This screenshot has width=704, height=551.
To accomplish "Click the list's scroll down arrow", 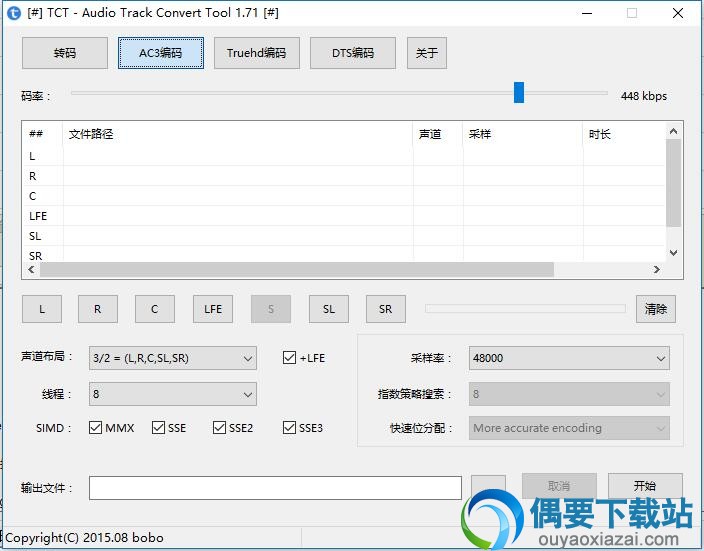I will click(x=673, y=253).
